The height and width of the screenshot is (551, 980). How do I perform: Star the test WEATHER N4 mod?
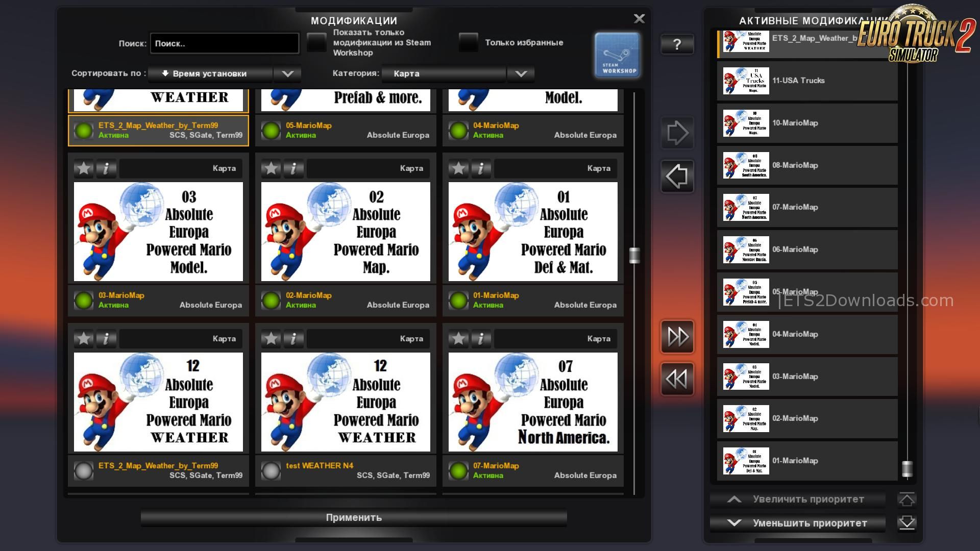(x=271, y=339)
